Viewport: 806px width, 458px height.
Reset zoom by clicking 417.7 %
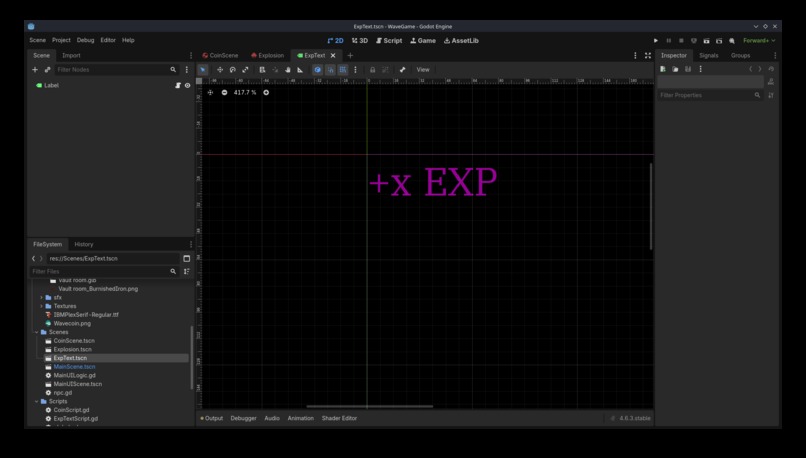coord(245,93)
